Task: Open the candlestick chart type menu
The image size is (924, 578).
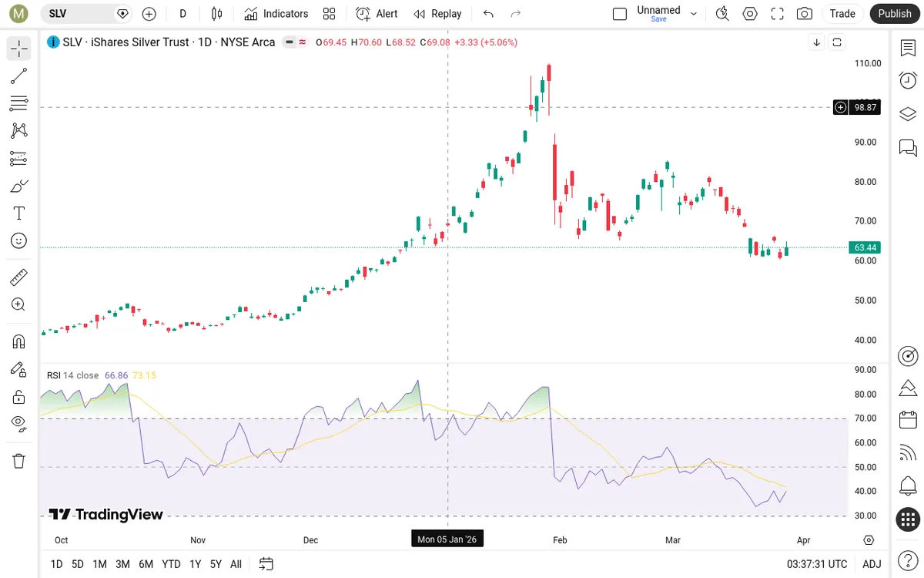Action: coord(216,14)
